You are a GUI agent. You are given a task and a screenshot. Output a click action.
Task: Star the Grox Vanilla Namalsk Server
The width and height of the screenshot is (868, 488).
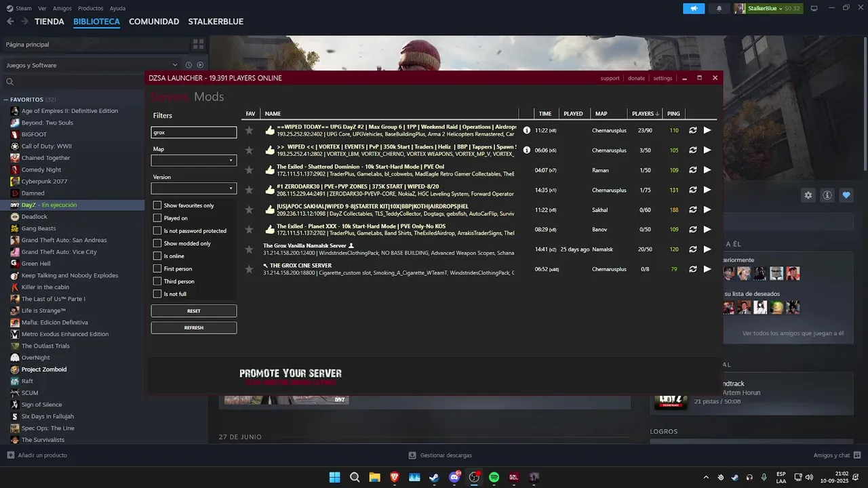coord(249,249)
